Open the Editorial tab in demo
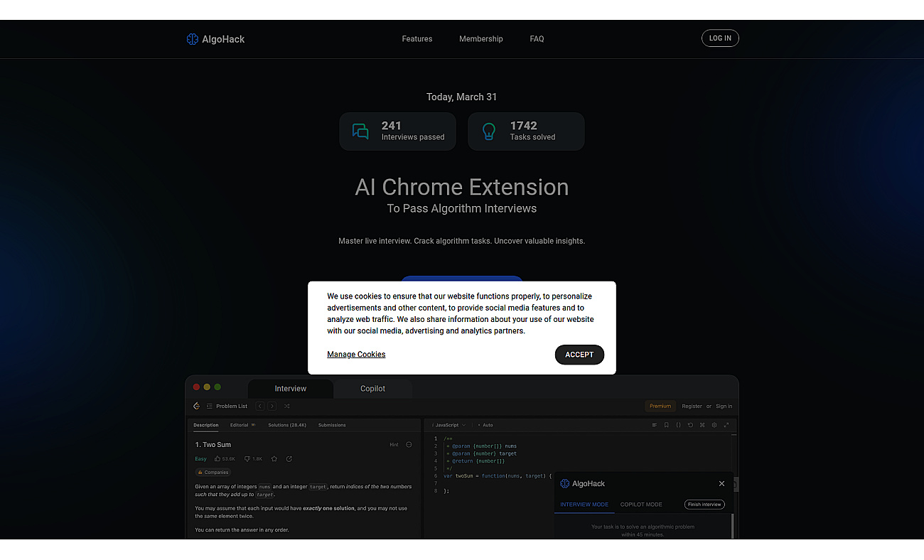Screen dimensions: 924x560 242,425
